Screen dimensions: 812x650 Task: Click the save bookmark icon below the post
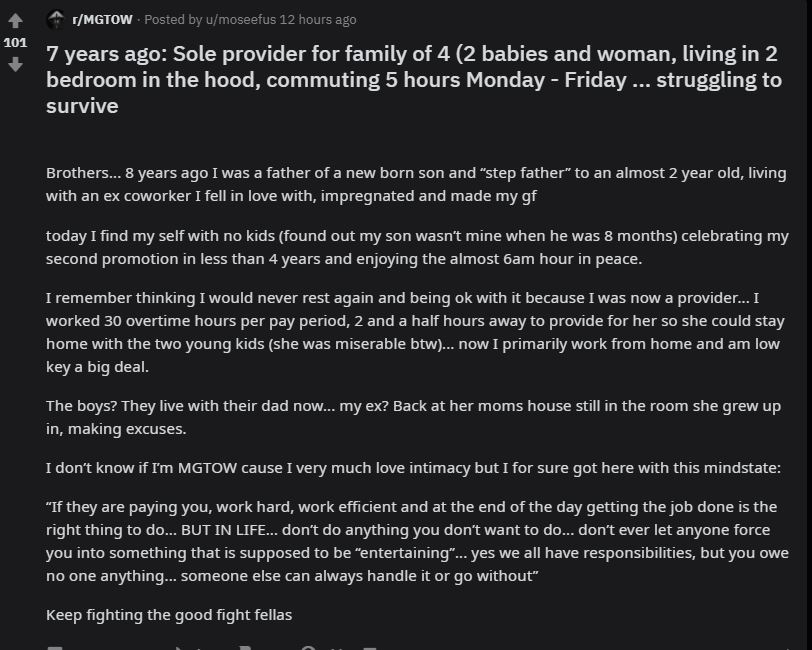(246, 647)
